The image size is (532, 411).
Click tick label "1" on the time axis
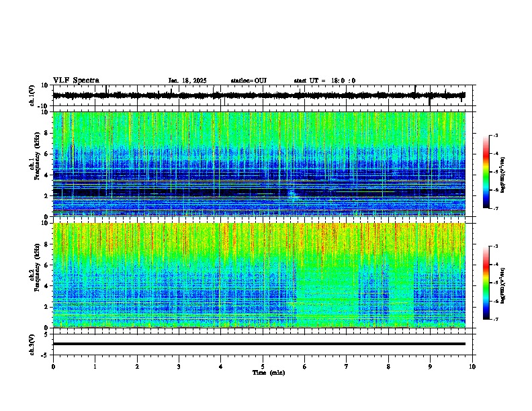tap(95, 367)
